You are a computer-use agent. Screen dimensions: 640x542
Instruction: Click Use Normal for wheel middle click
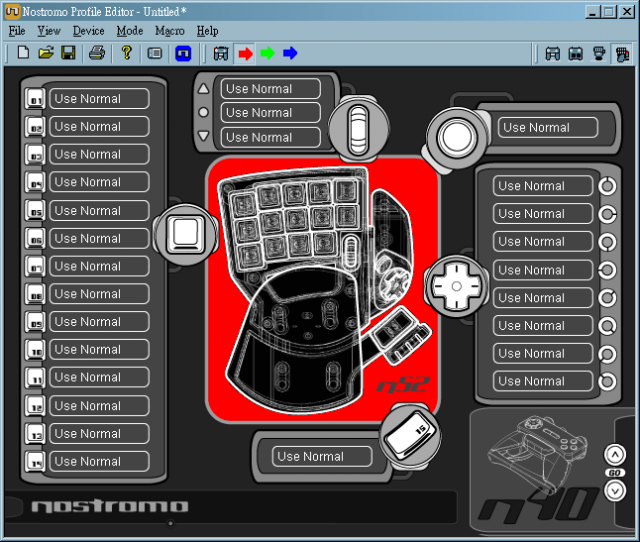pos(271,113)
